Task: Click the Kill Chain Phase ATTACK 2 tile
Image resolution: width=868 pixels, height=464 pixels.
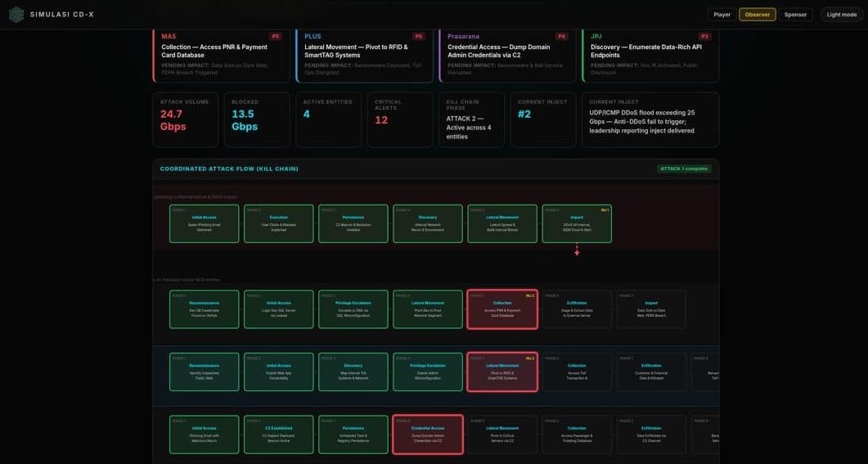Action: click(x=472, y=119)
